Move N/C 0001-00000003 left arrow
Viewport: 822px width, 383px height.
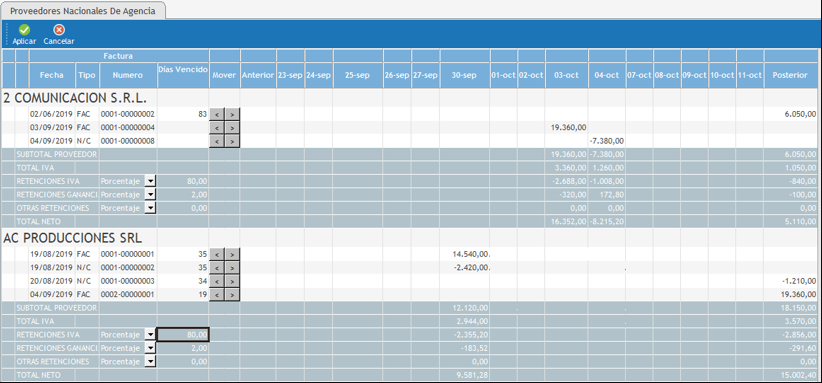pos(217,281)
